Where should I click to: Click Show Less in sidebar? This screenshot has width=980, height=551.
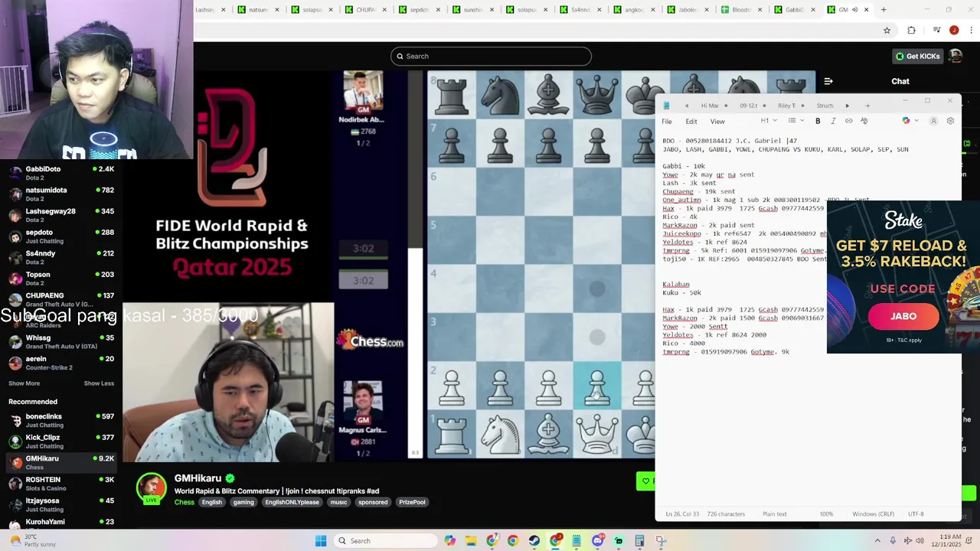coord(99,383)
